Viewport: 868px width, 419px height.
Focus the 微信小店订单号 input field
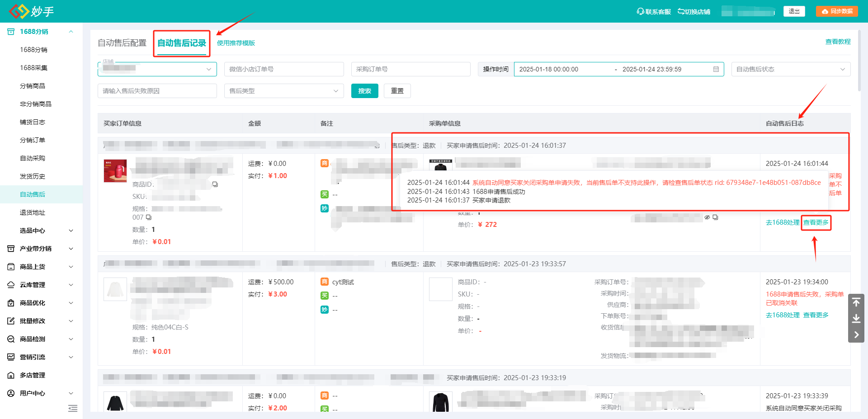point(284,69)
